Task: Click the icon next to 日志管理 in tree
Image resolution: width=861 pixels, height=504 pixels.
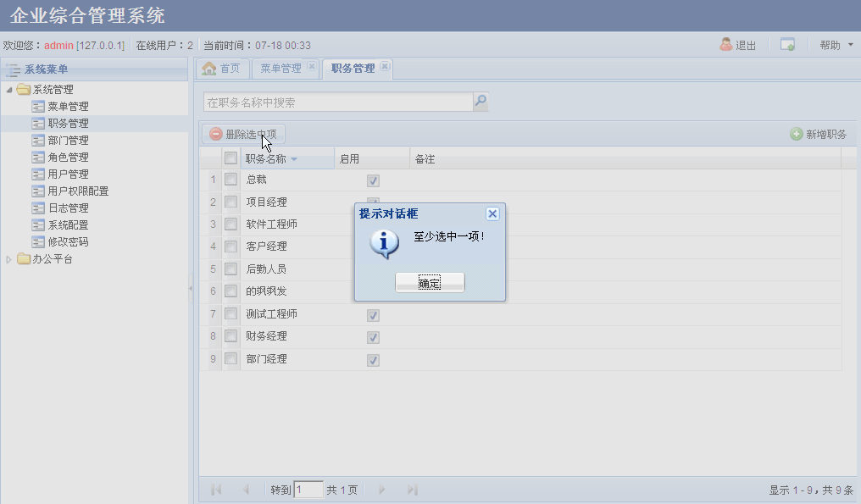Action: pos(38,208)
